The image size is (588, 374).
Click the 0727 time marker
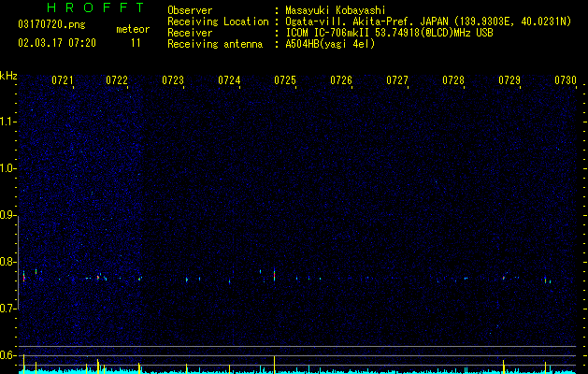point(397,80)
